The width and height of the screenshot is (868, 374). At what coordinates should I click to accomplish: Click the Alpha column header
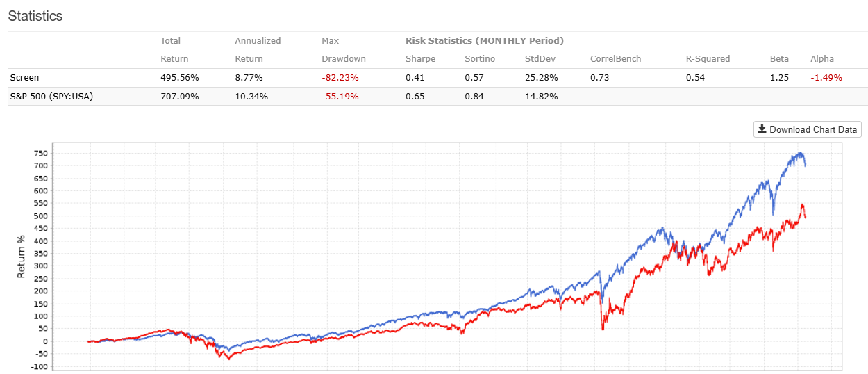(x=822, y=59)
